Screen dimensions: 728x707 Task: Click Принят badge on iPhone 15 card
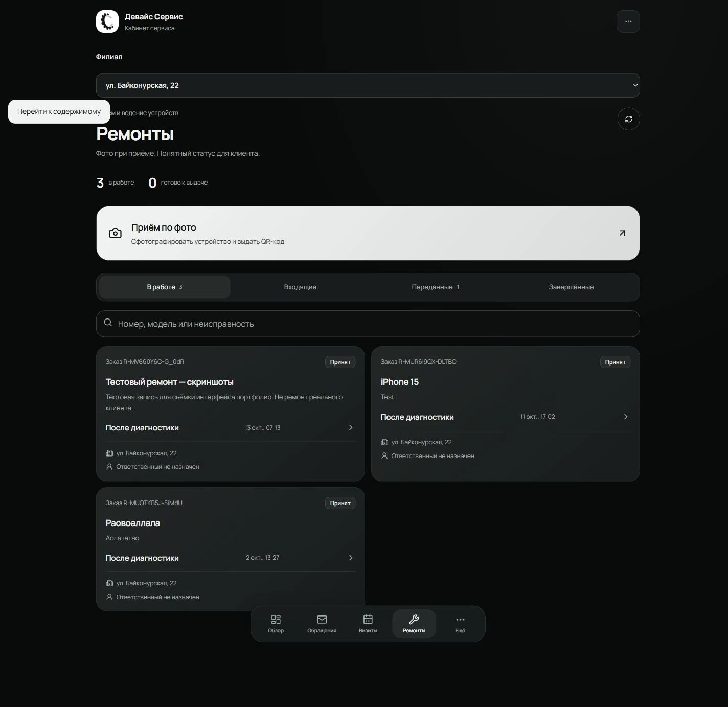point(615,362)
